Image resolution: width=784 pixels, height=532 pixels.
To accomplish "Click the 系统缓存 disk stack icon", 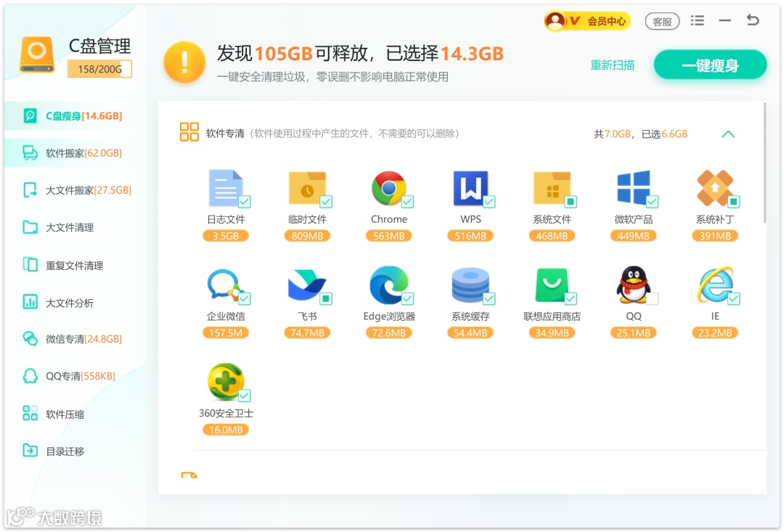I will click(x=470, y=285).
